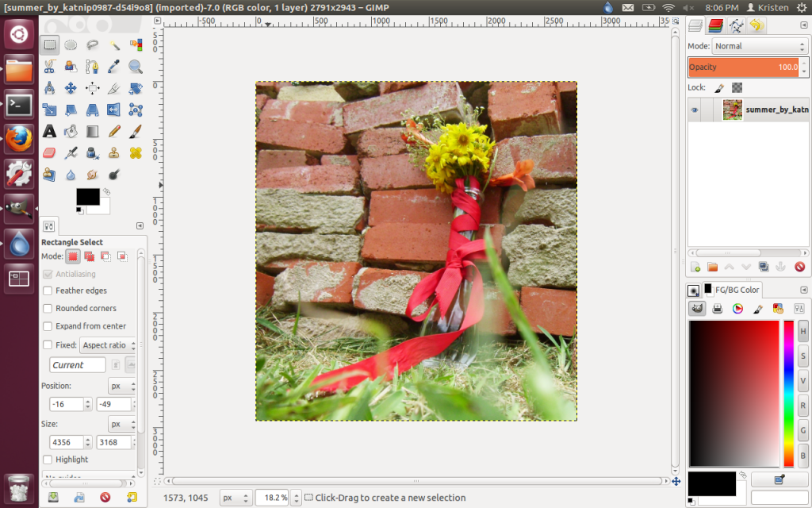Open the layers dock tab configuration menu

pyautogui.click(x=804, y=25)
